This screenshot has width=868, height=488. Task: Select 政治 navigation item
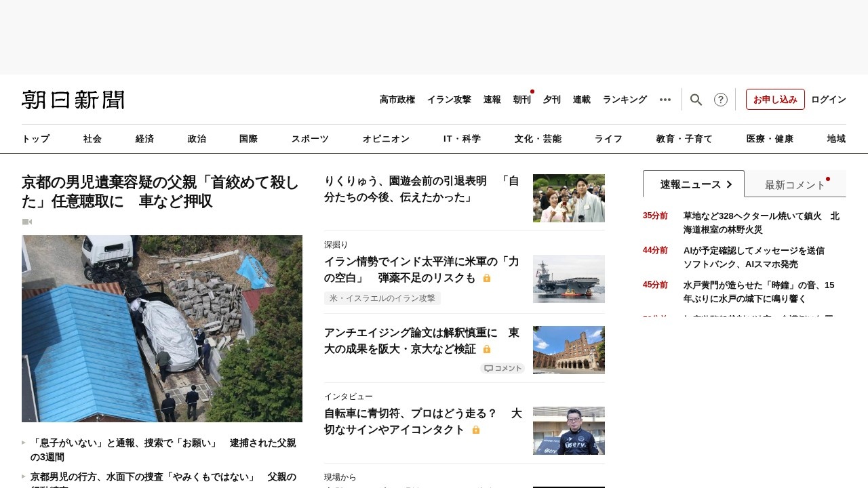point(197,139)
